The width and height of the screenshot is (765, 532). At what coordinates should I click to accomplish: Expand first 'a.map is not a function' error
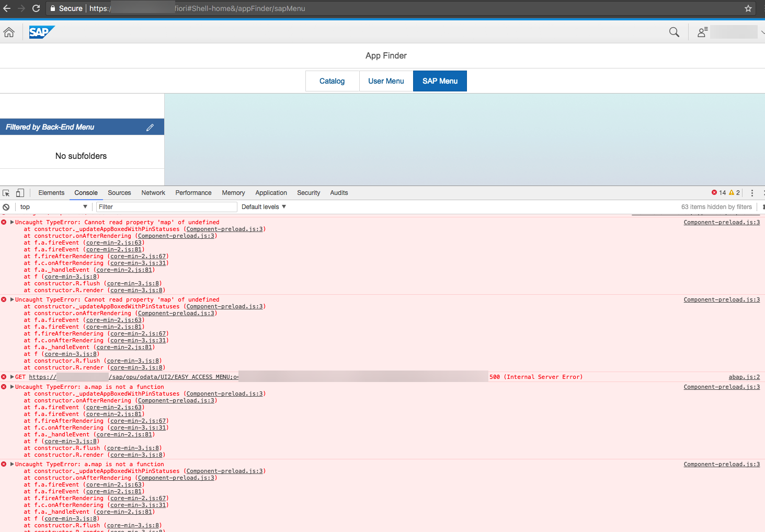point(12,387)
